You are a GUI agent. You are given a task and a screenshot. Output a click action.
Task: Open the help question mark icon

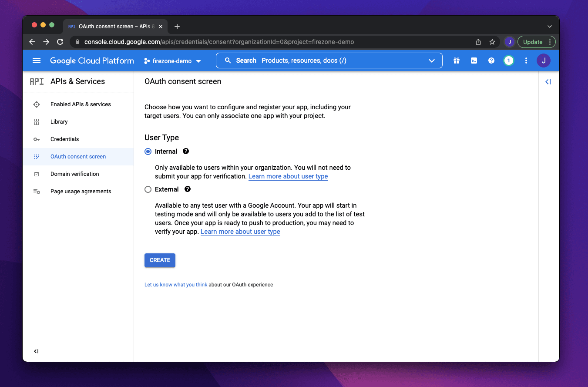click(491, 61)
